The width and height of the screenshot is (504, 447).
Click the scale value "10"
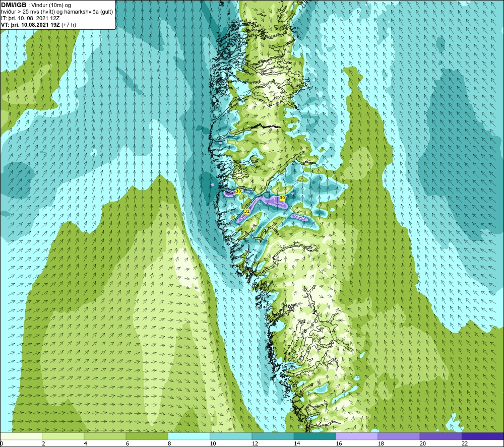click(x=213, y=443)
